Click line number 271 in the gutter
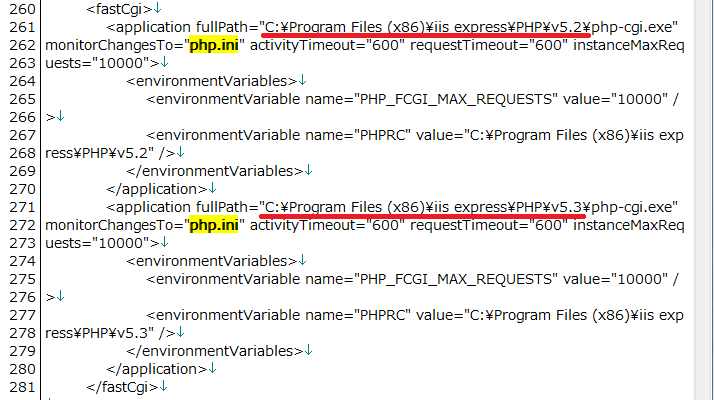714x400 pixels. tap(19, 206)
